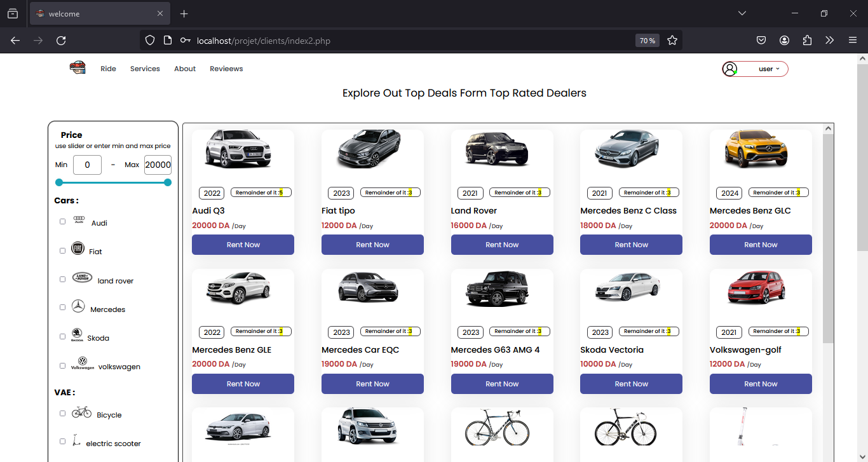Click the car list scroll-up arrow

point(828,128)
